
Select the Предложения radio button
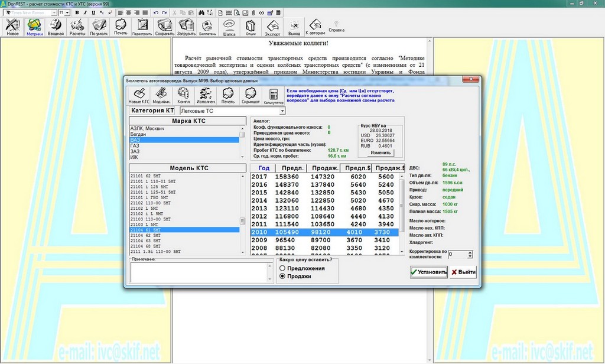(282, 268)
